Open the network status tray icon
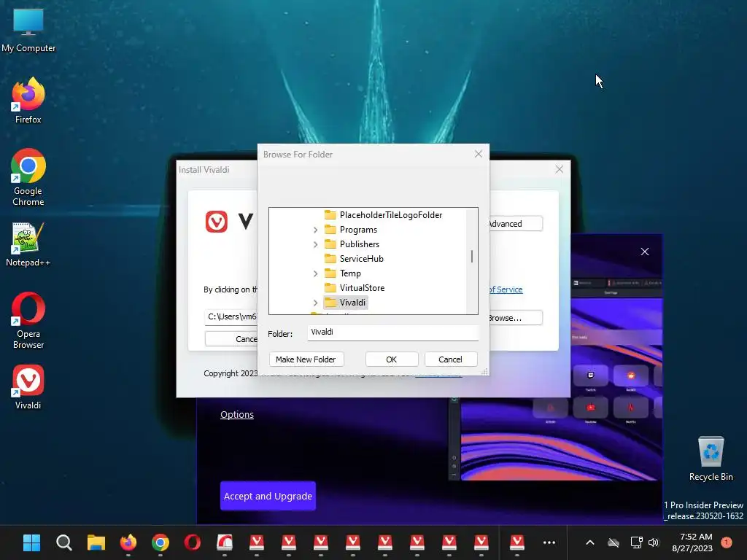Image resolution: width=747 pixels, height=560 pixels. click(636, 542)
